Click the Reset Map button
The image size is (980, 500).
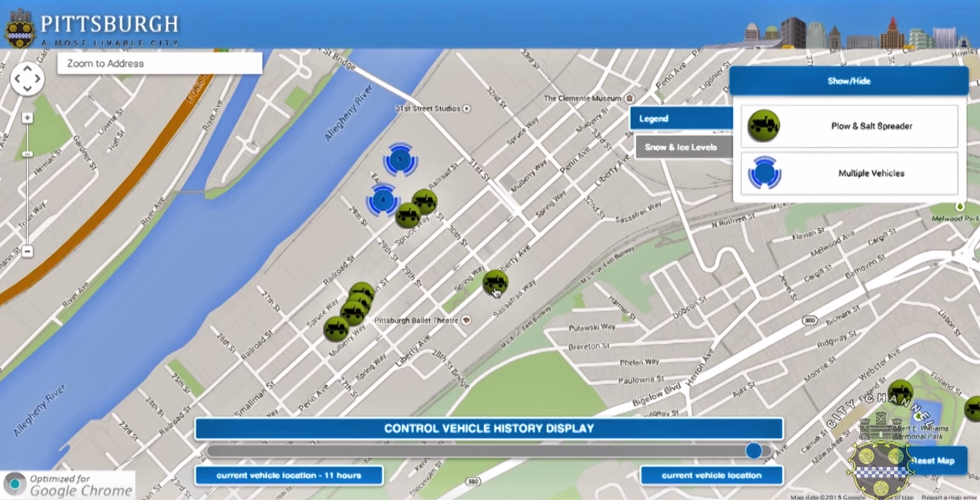click(934, 461)
